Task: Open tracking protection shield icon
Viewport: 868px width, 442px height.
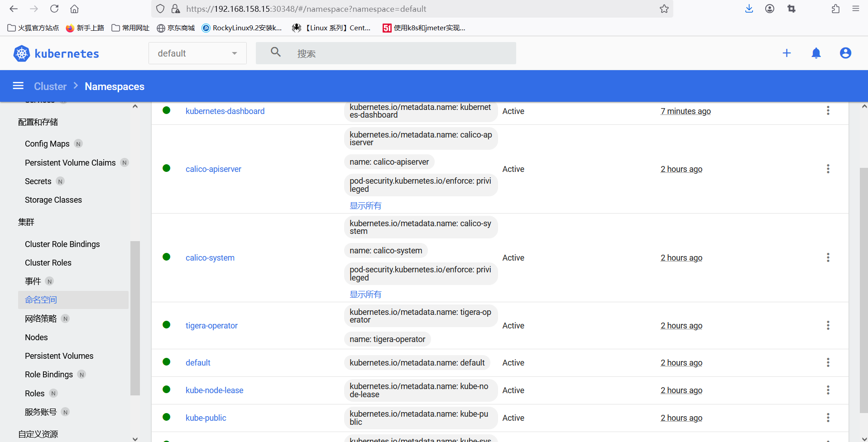Action: click(x=160, y=9)
